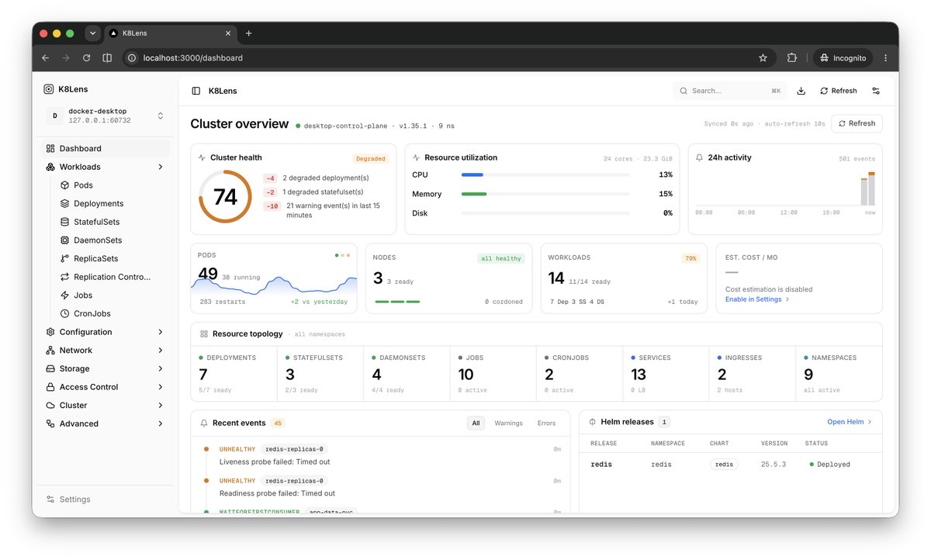This screenshot has width=931, height=560.
Task: Click the bell icon beside 24h activity
Action: click(x=699, y=157)
